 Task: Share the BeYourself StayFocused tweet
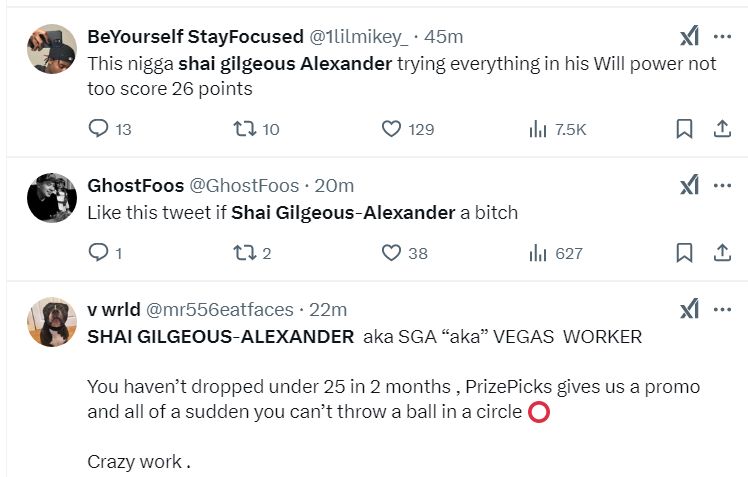pyautogui.click(x=721, y=129)
